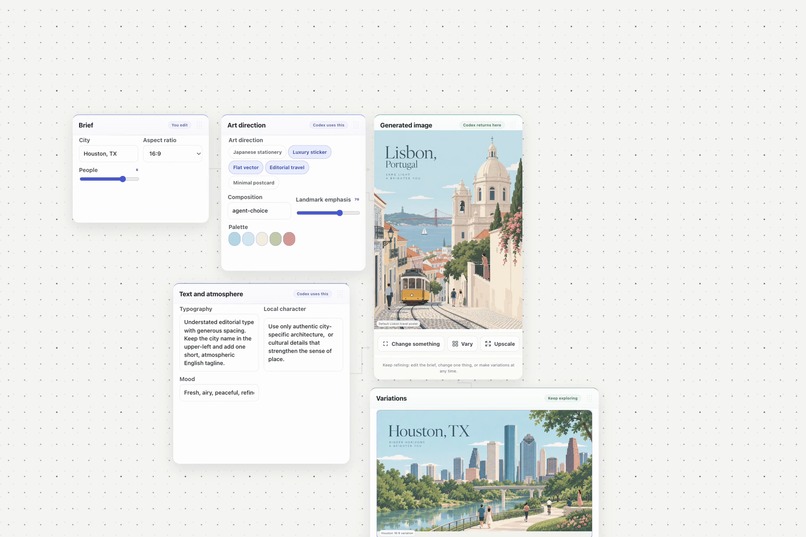Click the "You edit" badge on Brief card
This screenshot has height=537, width=806.
179,125
